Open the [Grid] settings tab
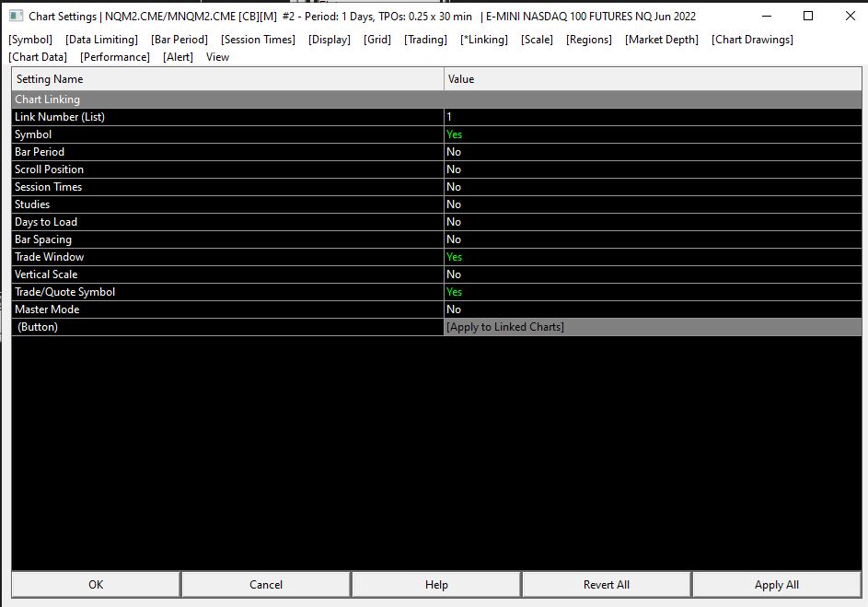The height and width of the screenshot is (607, 868). 377,40
